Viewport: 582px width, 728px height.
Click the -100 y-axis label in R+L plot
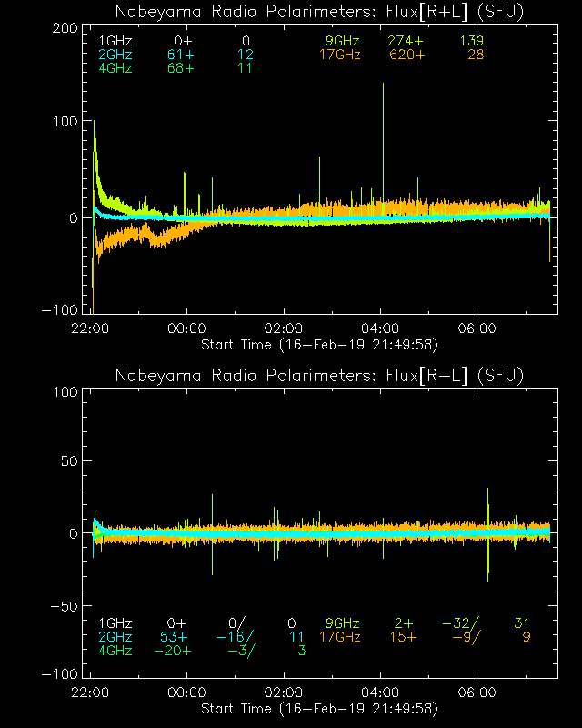point(60,309)
